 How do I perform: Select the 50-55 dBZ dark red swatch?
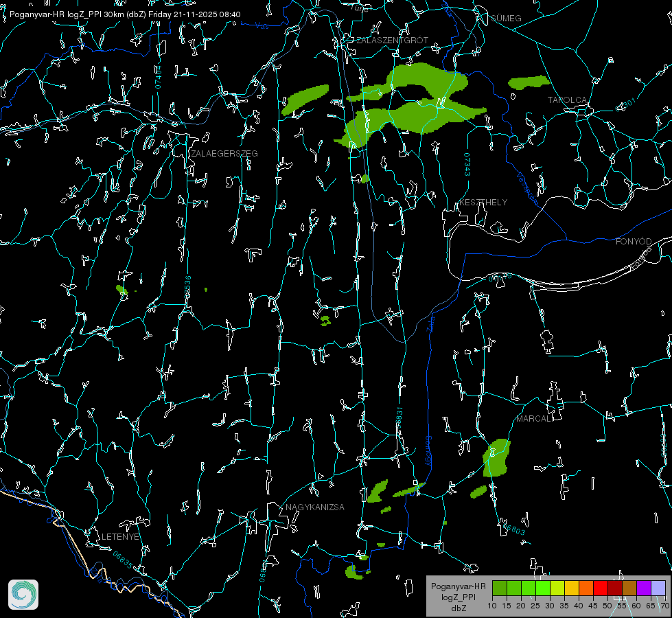(x=615, y=588)
